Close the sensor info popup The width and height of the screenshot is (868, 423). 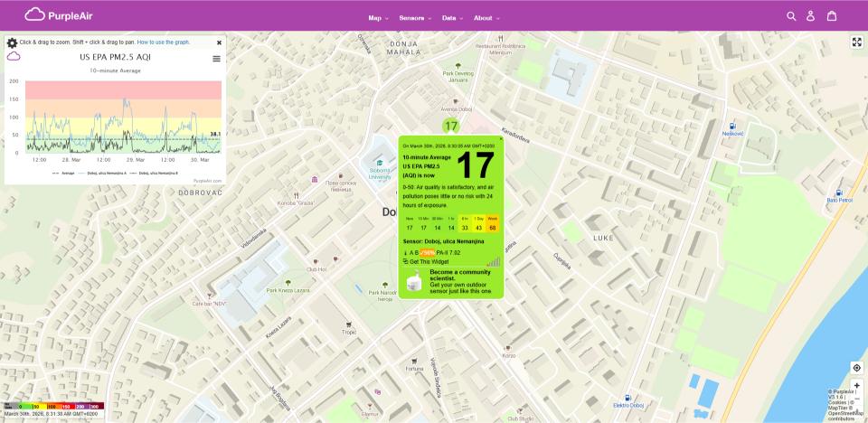click(x=501, y=138)
